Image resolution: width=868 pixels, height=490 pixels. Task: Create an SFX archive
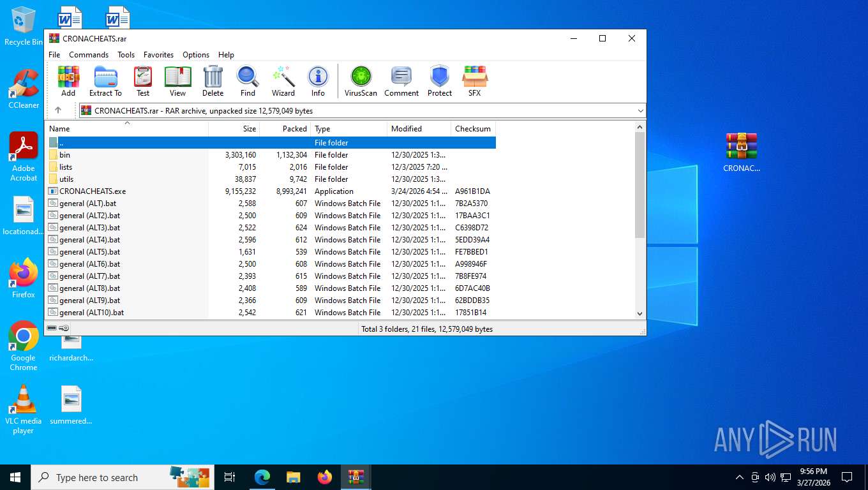475,81
